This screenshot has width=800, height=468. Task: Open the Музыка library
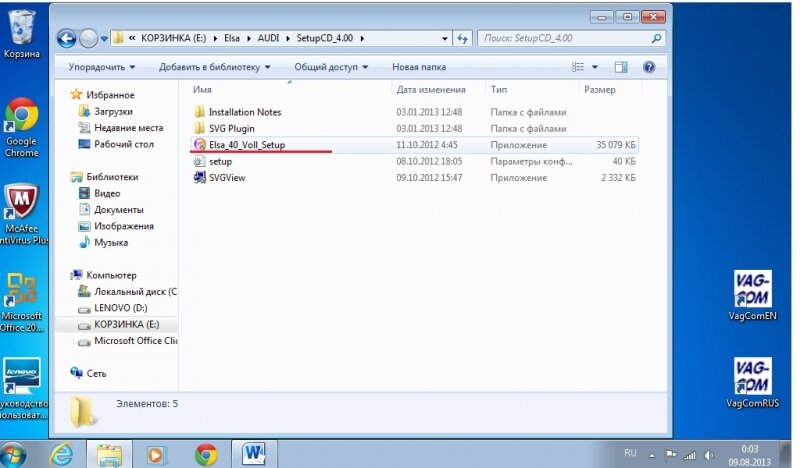(x=111, y=242)
